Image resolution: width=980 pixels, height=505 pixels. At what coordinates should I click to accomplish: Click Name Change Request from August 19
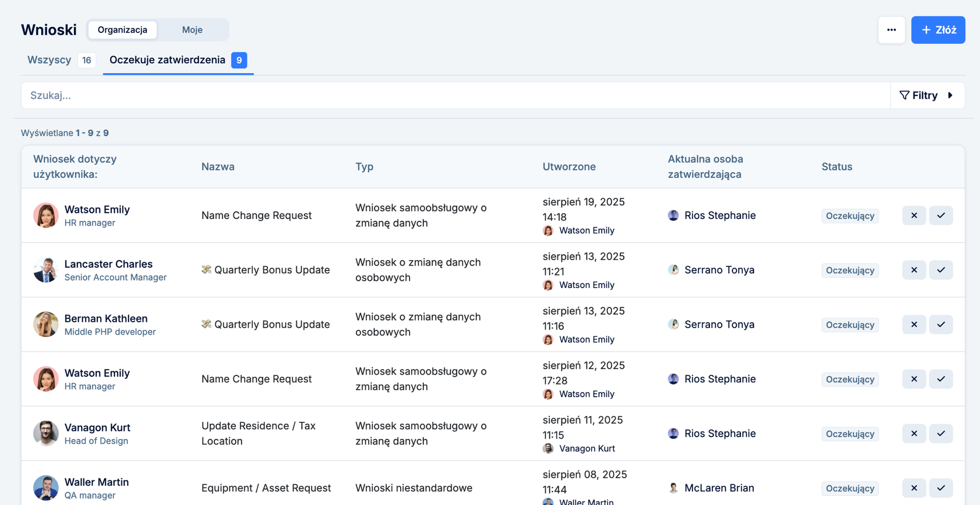pos(256,215)
